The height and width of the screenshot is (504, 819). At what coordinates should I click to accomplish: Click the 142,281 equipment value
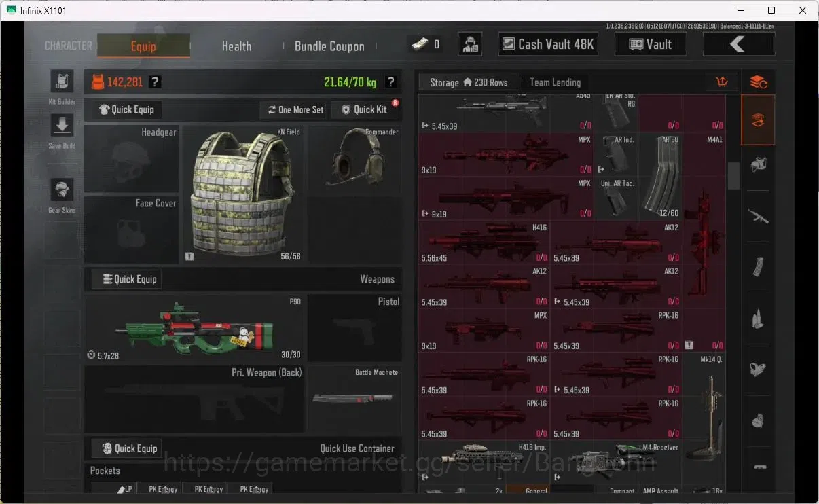[x=125, y=82]
